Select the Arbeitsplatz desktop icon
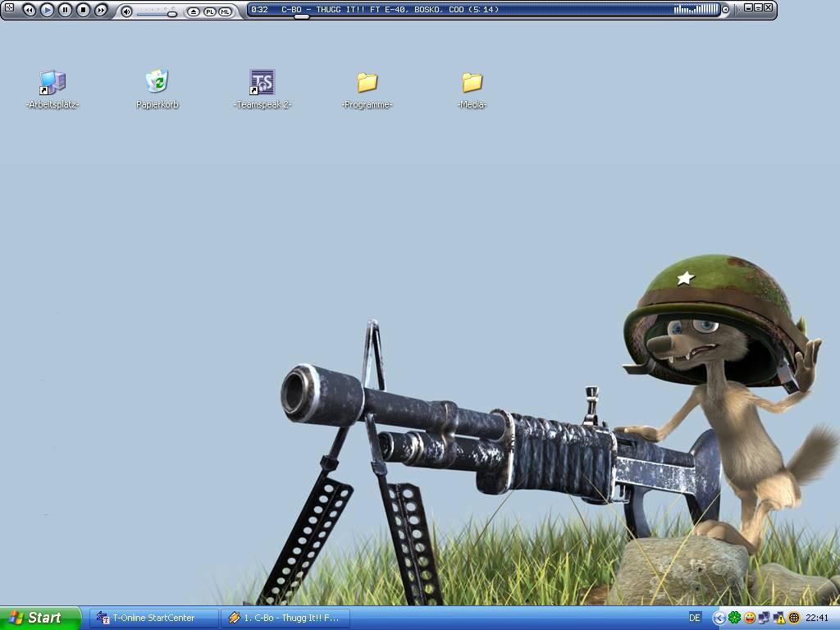 click(52, 89)
